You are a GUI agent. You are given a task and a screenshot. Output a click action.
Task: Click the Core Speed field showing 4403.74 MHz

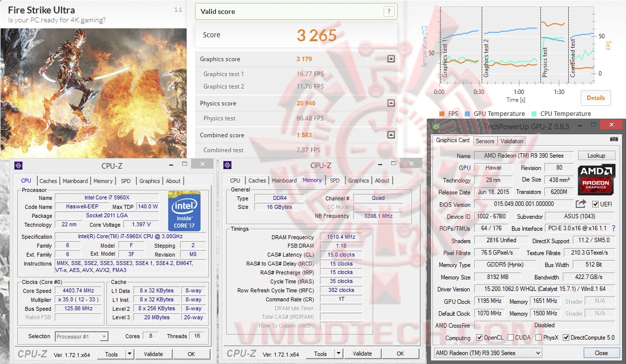point(78,291)
